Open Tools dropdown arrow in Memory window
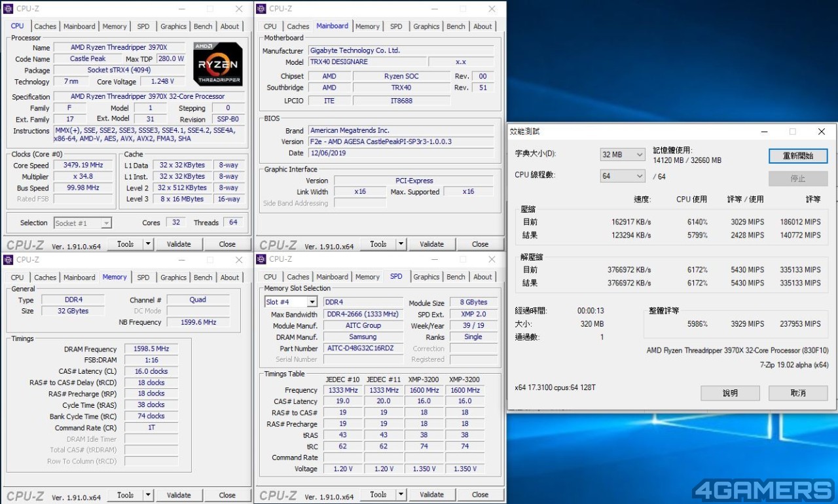This screenshot has width=838, height=504. pyautogui.click(x=147, y=495)
